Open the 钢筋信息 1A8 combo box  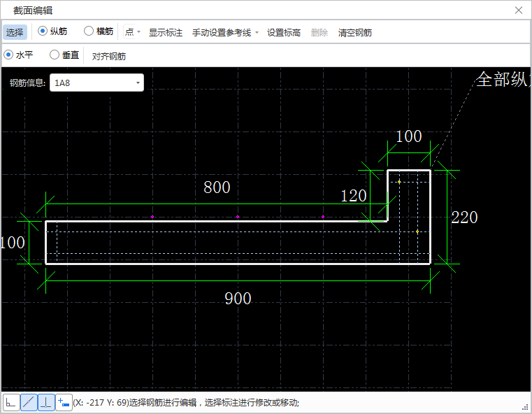click(96, 83)
